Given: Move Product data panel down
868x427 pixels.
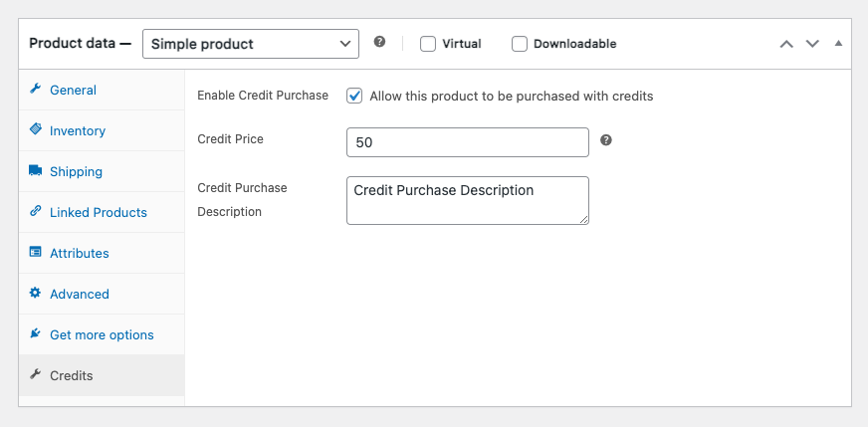Looking at the screenshot, I should coord(812,44).
